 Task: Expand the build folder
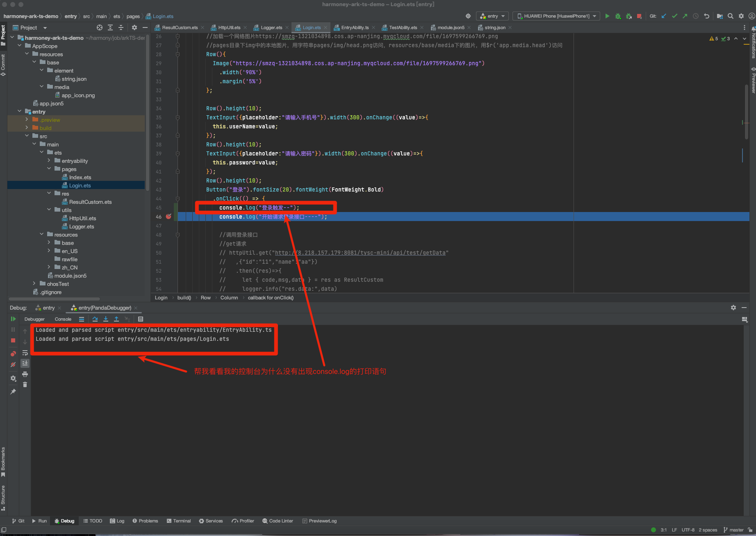pyautogui.click(x=27, y=128)
